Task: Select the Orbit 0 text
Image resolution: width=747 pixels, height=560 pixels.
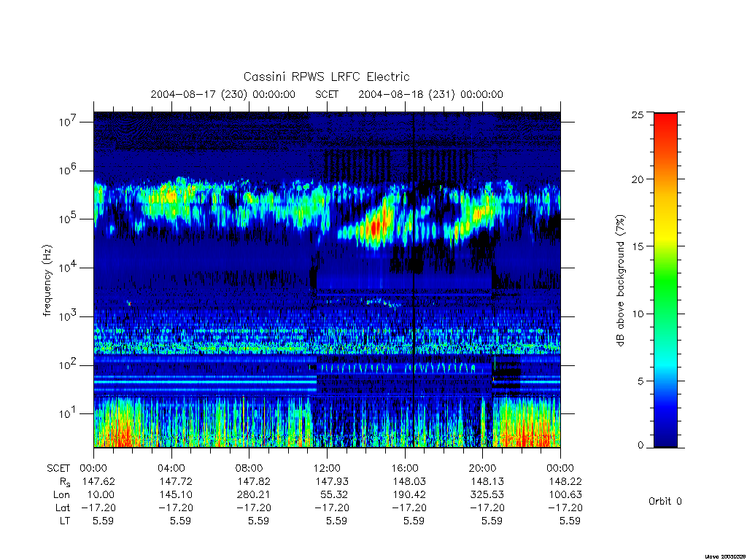Action: coord(665,501)
